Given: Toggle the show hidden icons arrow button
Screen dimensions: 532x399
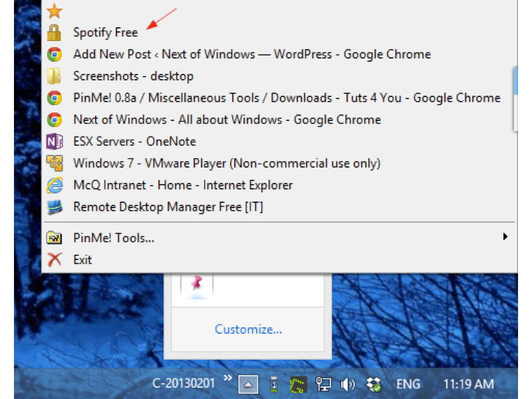Looking at the screenshot, I should [248, 384].
